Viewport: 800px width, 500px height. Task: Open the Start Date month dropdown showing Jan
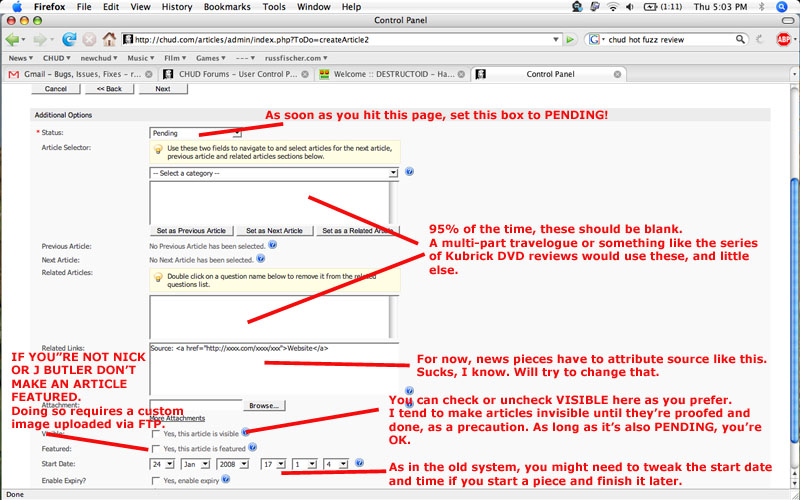(194, 464)
